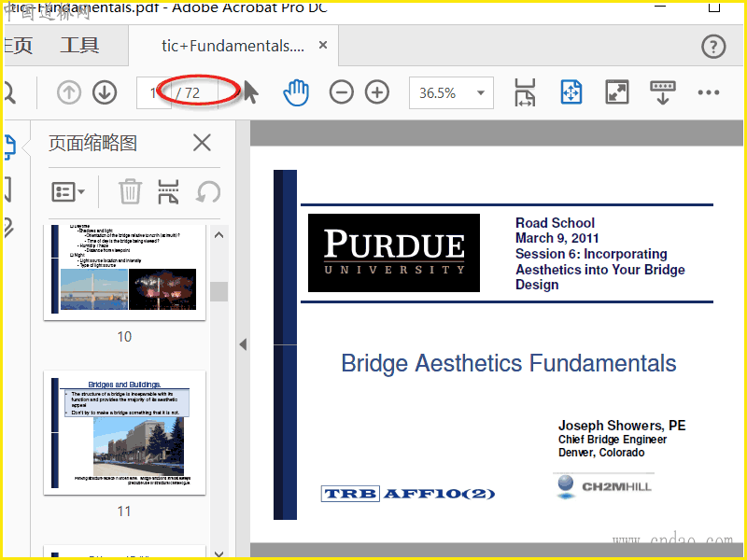Image resolution: width=747 pixels, height=560 pixels.
Task: Click the '页面缩略图' panel title
Action: (92, 143)
